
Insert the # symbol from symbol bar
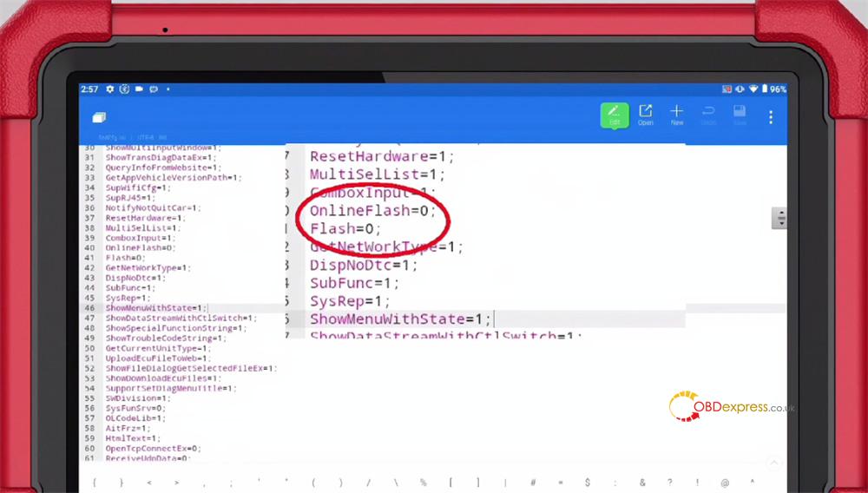pos(532,482)
